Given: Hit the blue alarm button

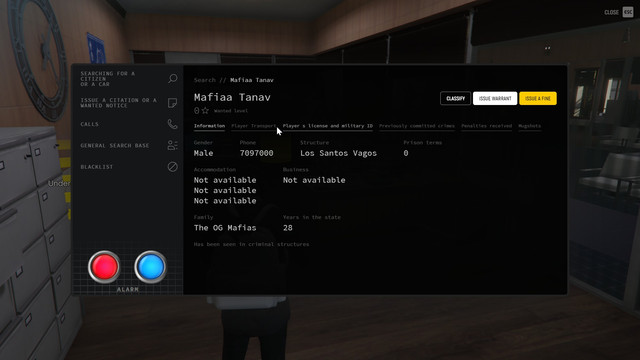Looking at the screenshot, I should [x=151, y=267].
